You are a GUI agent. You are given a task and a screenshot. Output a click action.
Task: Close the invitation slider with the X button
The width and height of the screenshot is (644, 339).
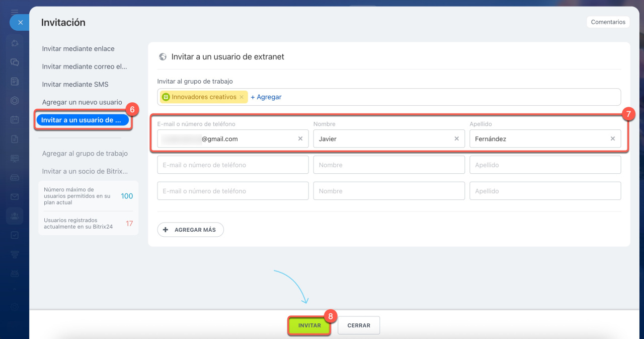click(20, 23)
